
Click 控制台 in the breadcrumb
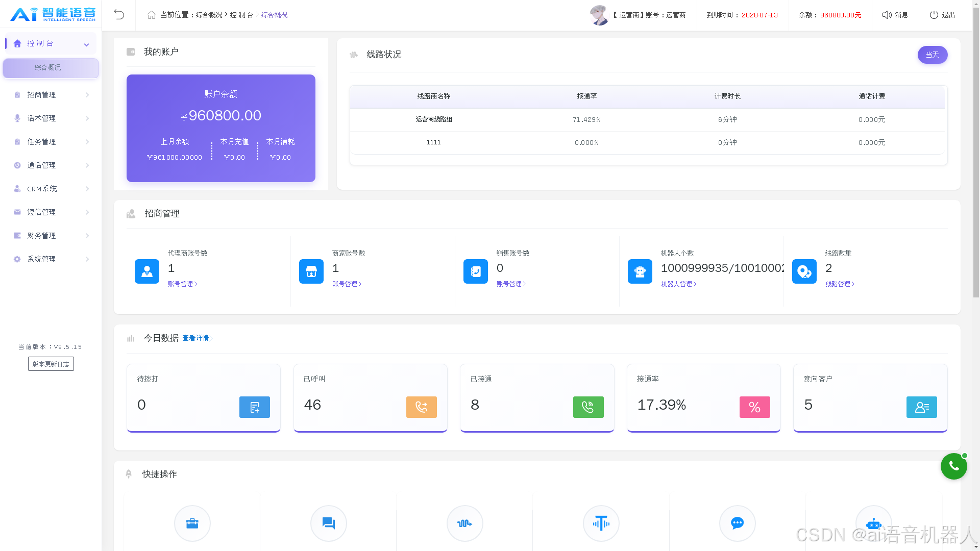coord(241,15)
